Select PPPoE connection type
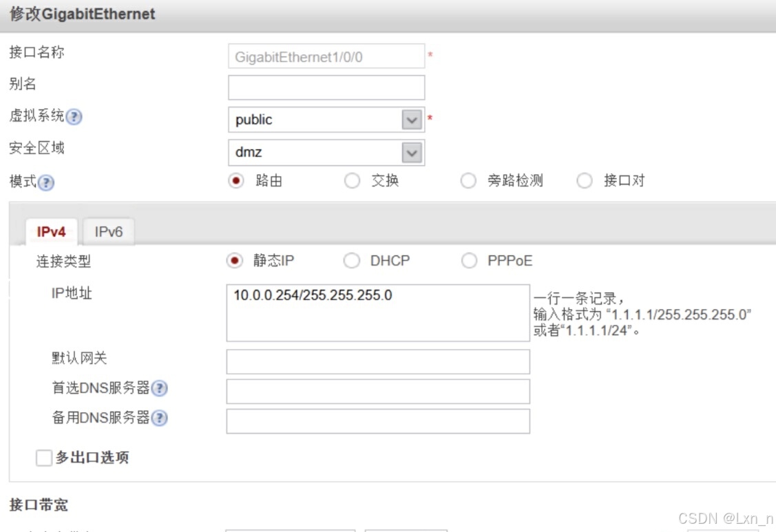 (x=469, y=260)
